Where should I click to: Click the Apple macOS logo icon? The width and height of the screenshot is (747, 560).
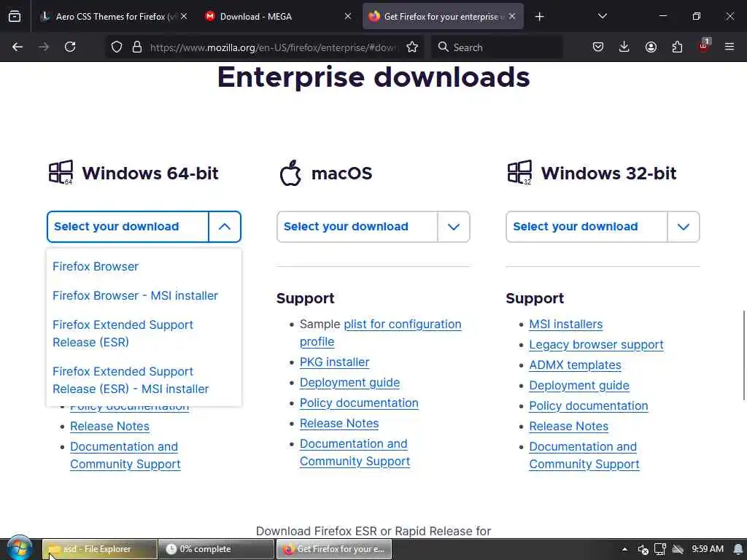coord(290,172)
